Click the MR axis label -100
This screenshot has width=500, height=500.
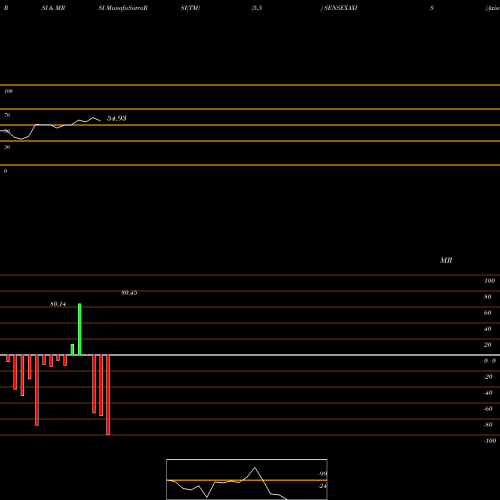490,441
